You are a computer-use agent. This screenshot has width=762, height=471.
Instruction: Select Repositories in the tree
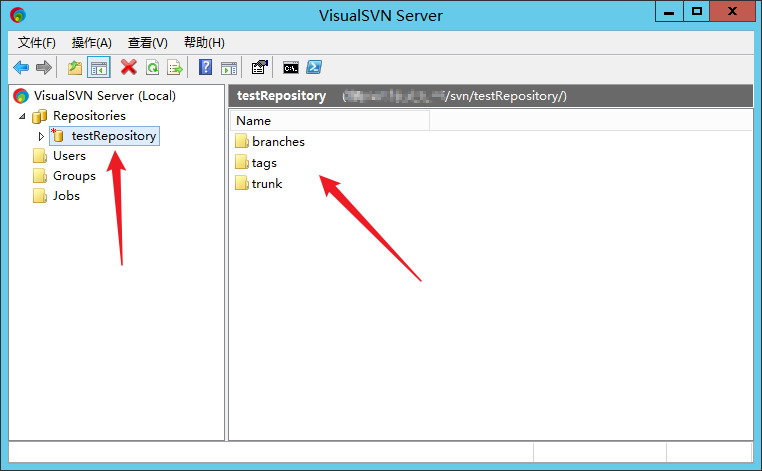89,116
